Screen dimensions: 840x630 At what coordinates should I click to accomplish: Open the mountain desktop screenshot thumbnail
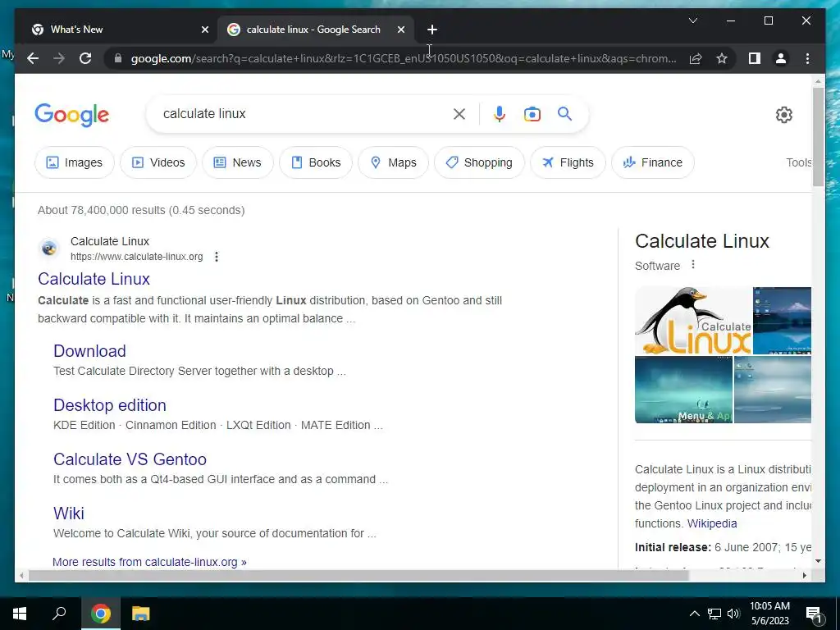(x=782, y=321)
